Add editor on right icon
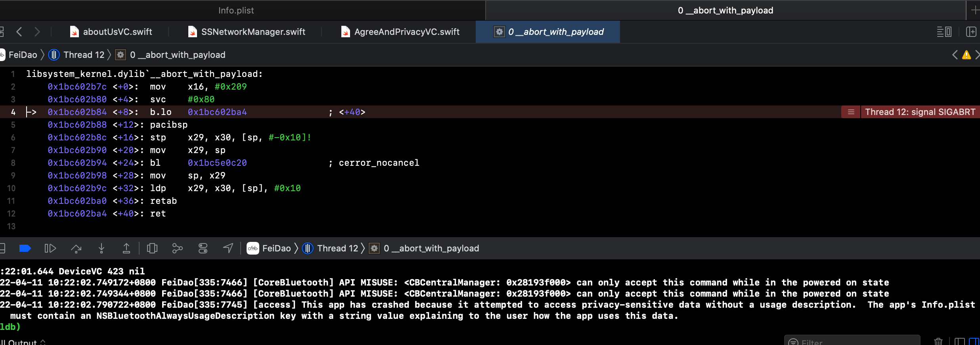980x345 pixels. pyautogui.click(x=971, y=32)
